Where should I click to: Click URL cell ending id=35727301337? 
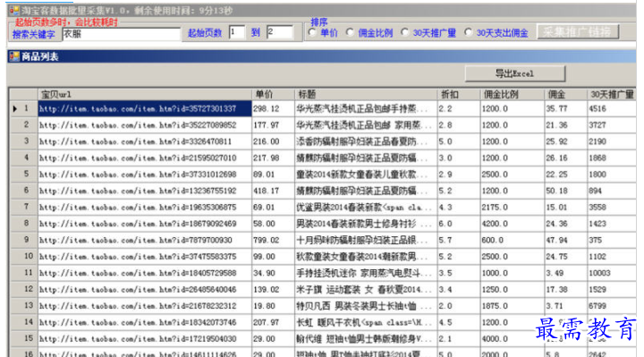(145, 109)
